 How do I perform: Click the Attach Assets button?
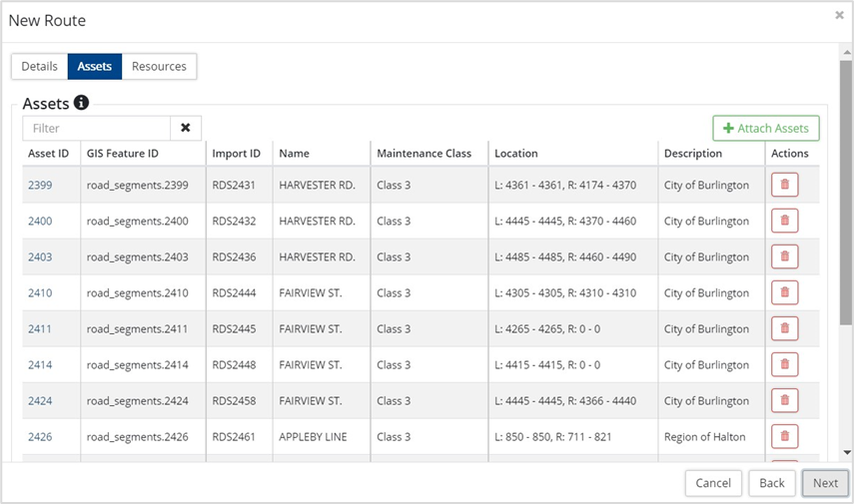tap(766, 129)
